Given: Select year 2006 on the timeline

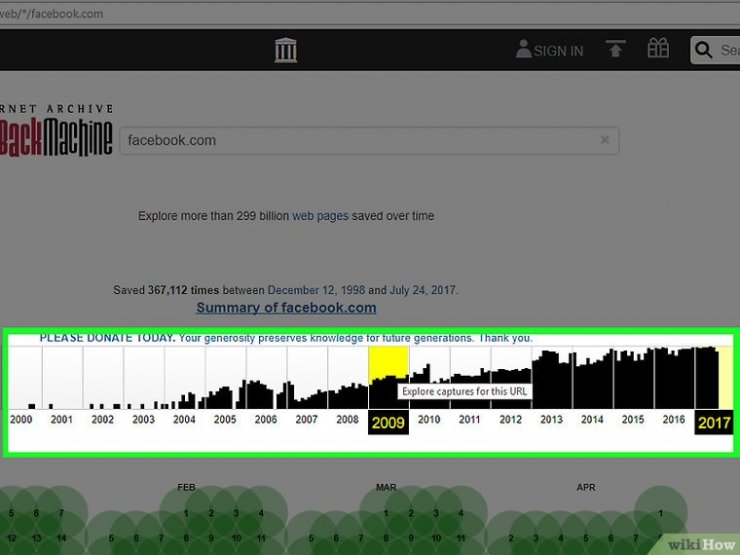Looking at the screenshot, I should tap(266, 420).
